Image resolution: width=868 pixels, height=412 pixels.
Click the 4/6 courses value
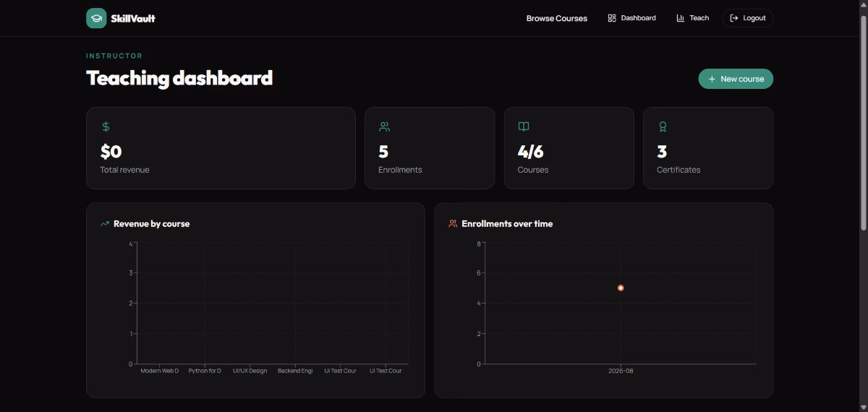tap(530, 152)
